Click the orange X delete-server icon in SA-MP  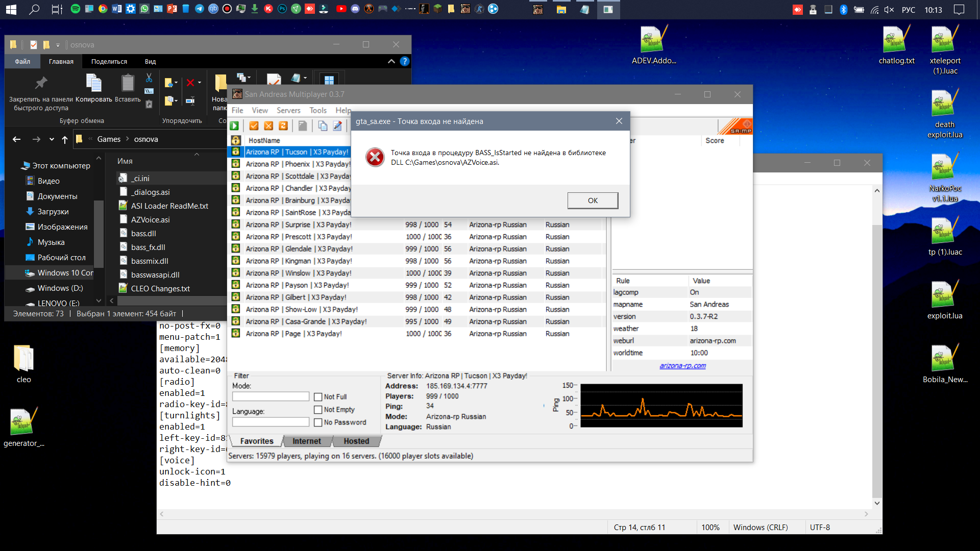coord(268,126)
